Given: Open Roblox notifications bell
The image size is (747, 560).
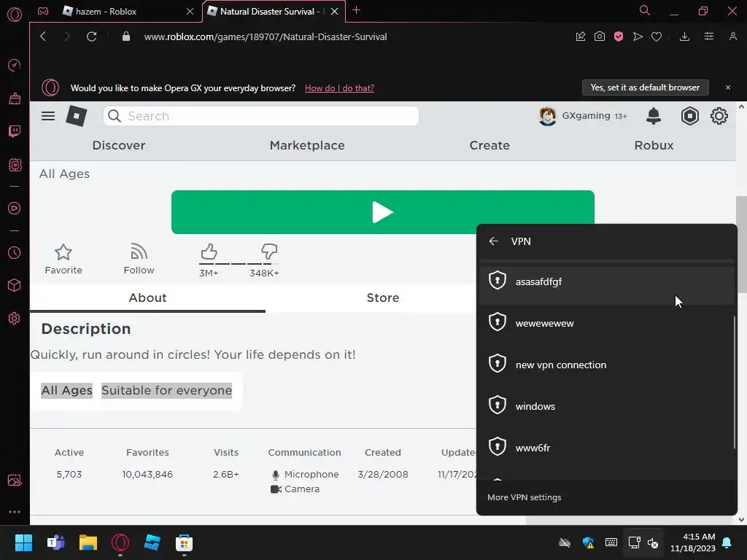Looking at the screenshot, I should click(x=654, y=116).
